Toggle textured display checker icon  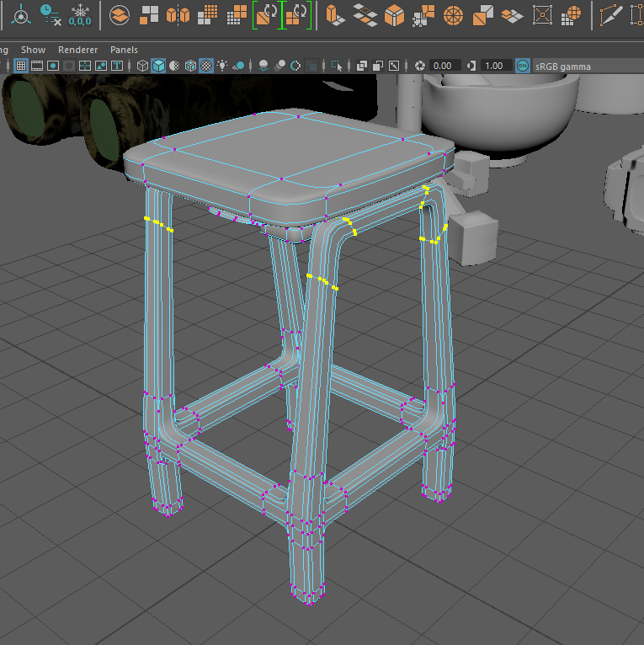(206, 66)
